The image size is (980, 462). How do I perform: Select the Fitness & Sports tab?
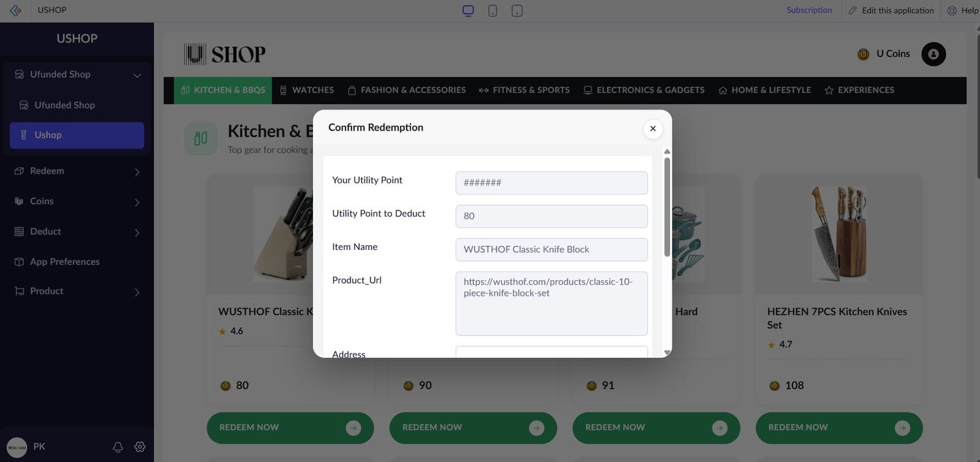click(x=524, y=90)
